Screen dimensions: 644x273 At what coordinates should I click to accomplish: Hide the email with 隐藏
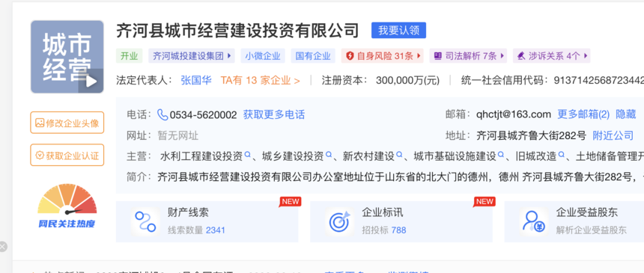pos(625,114)
